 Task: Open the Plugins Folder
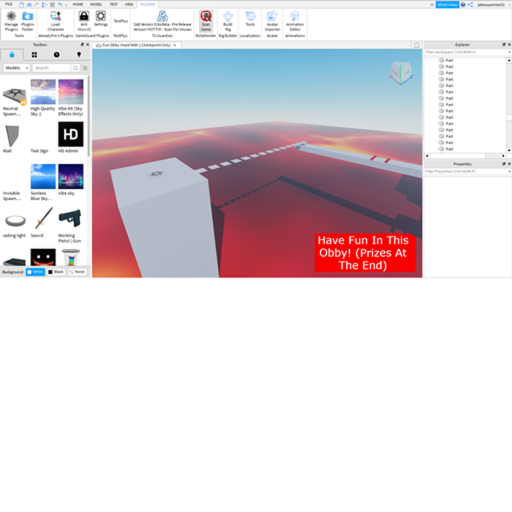(28, 21)
